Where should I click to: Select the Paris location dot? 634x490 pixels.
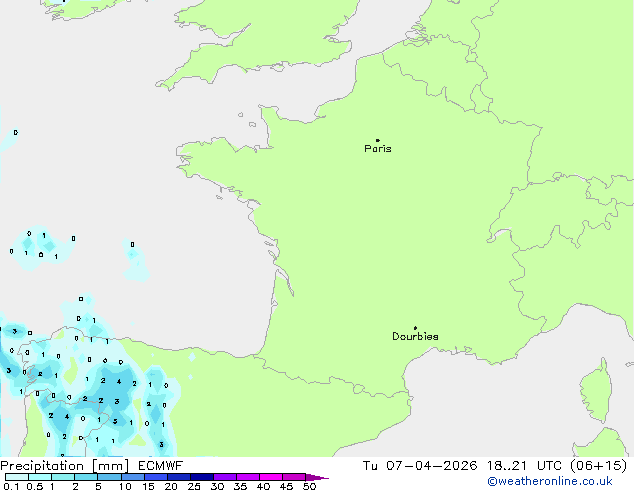point(378,140)
